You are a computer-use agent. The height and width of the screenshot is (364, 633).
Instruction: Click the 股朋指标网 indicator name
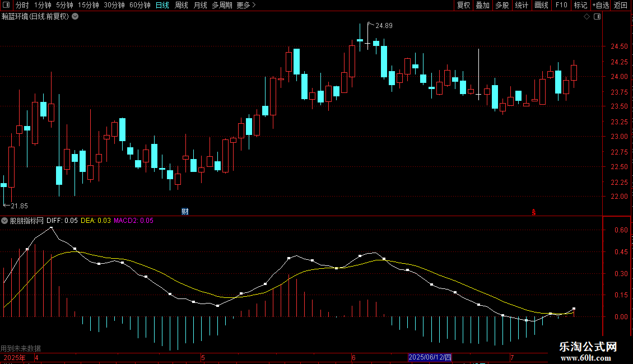[27, 221]
